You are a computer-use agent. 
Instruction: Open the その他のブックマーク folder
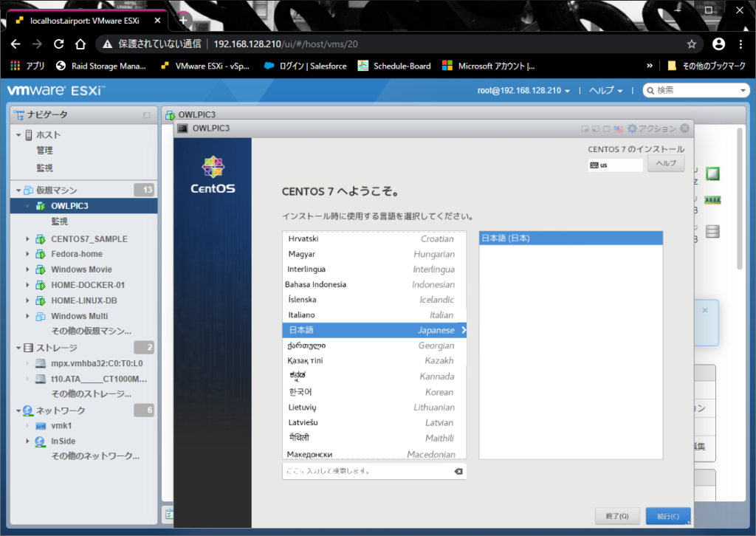click(707, 66)
